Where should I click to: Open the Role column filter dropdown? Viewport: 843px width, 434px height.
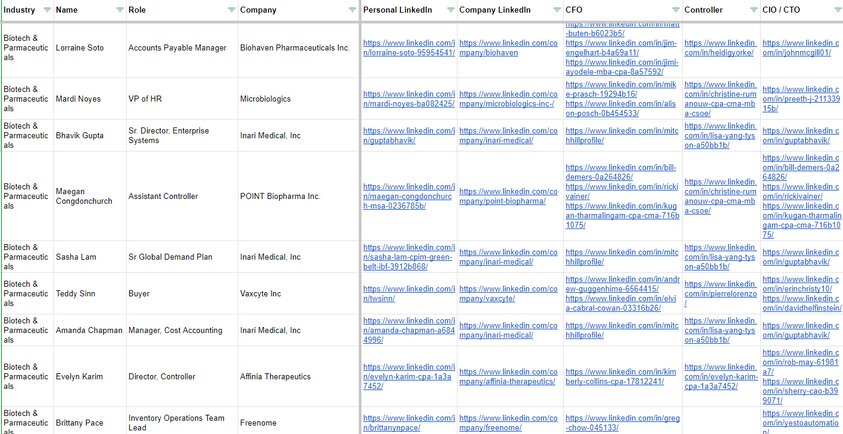click(232, 10)
